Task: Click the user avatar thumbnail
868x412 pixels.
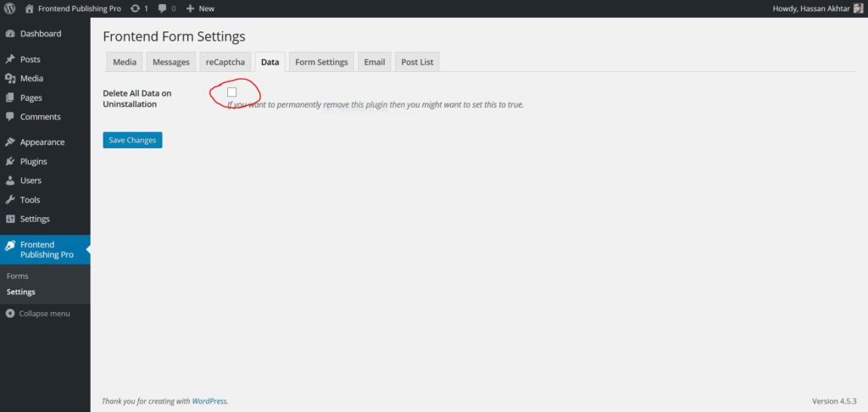Action: pyautogui.click(x=858, y=8)
